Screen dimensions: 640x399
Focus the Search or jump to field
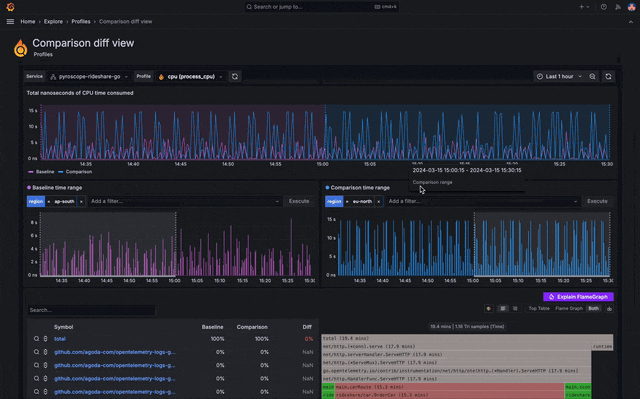(x=322, y=7)
